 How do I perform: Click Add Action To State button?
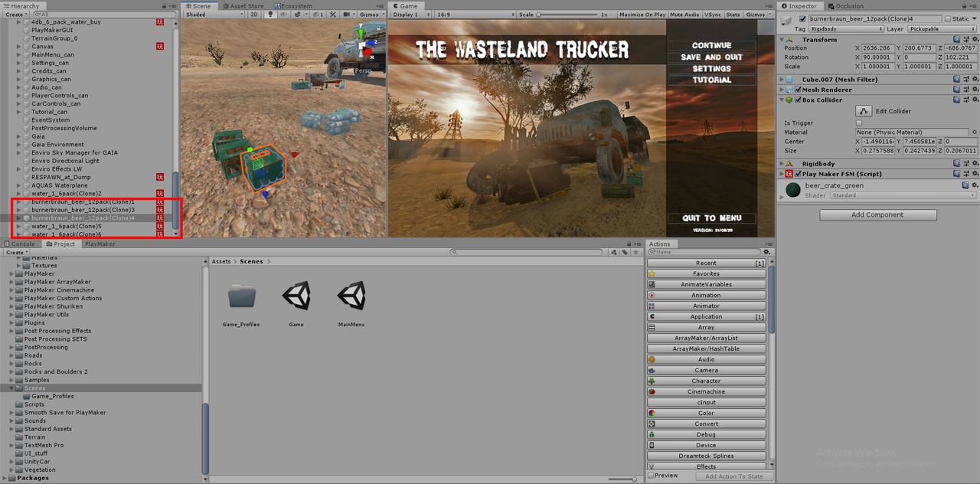point(733,476)
